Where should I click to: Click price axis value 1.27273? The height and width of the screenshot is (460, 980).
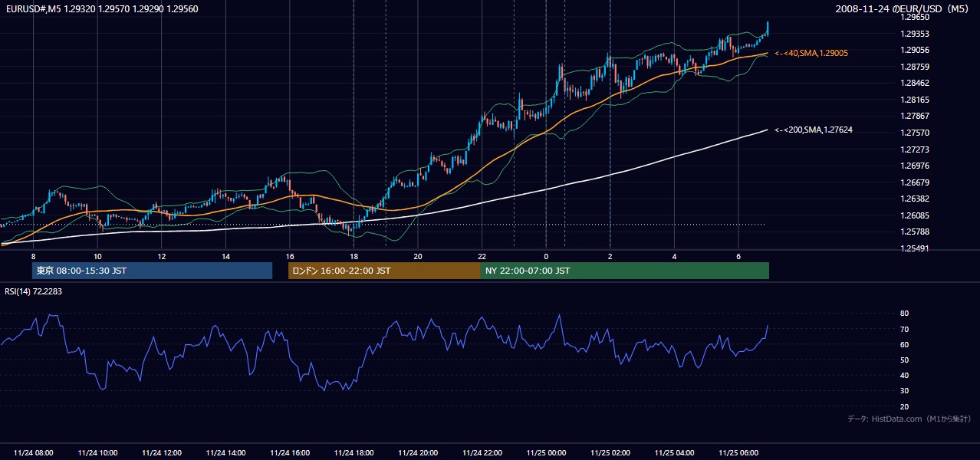tap(915, 149)
